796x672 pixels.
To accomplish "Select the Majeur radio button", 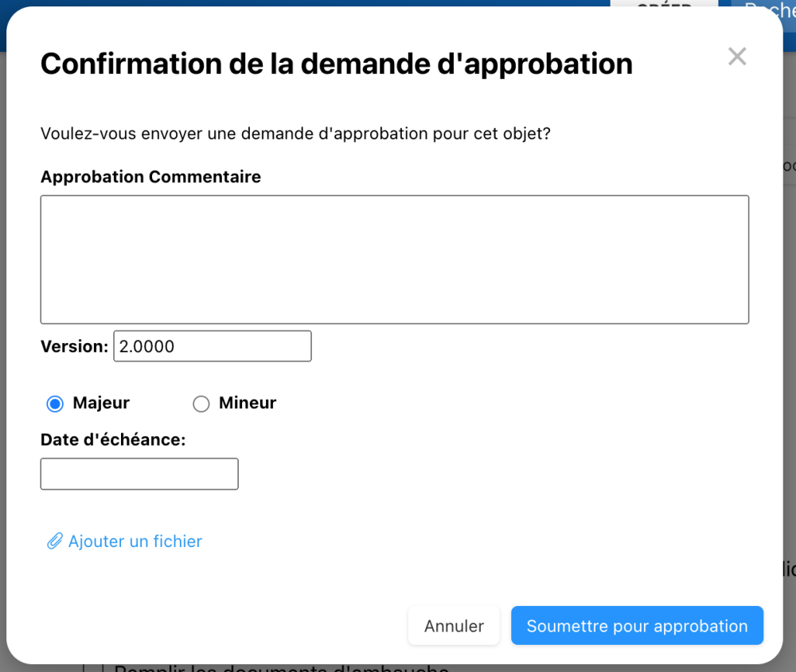I will tap(55, 404).
